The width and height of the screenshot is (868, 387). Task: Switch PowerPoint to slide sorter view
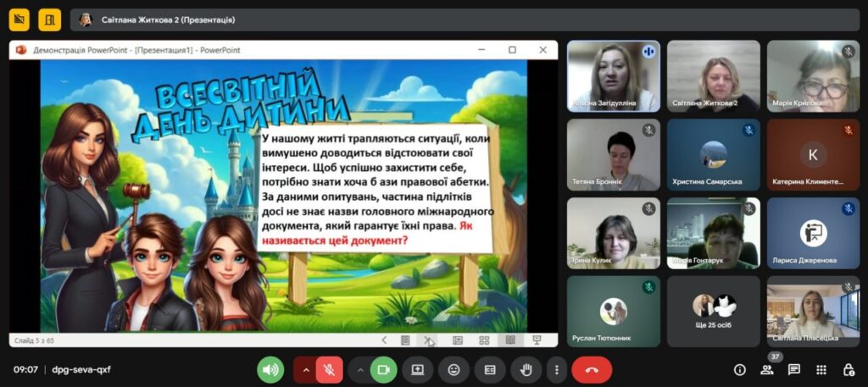484,340
